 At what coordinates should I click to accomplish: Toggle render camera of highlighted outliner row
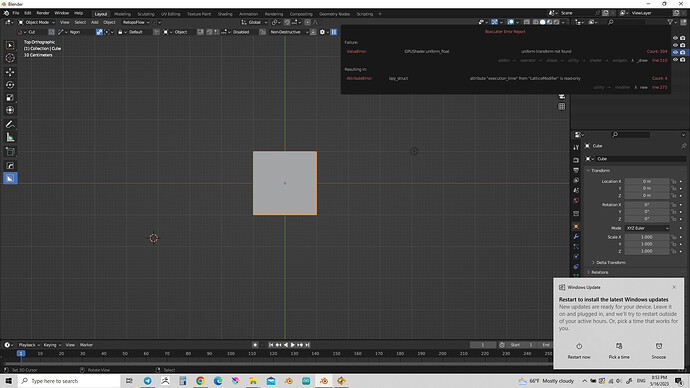click(683, 52)
